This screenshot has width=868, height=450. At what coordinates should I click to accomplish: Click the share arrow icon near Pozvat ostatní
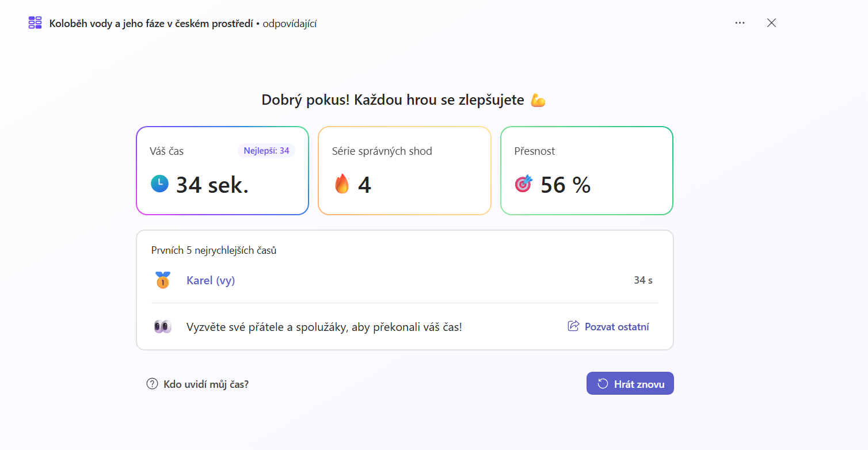(x=573, y=326)
